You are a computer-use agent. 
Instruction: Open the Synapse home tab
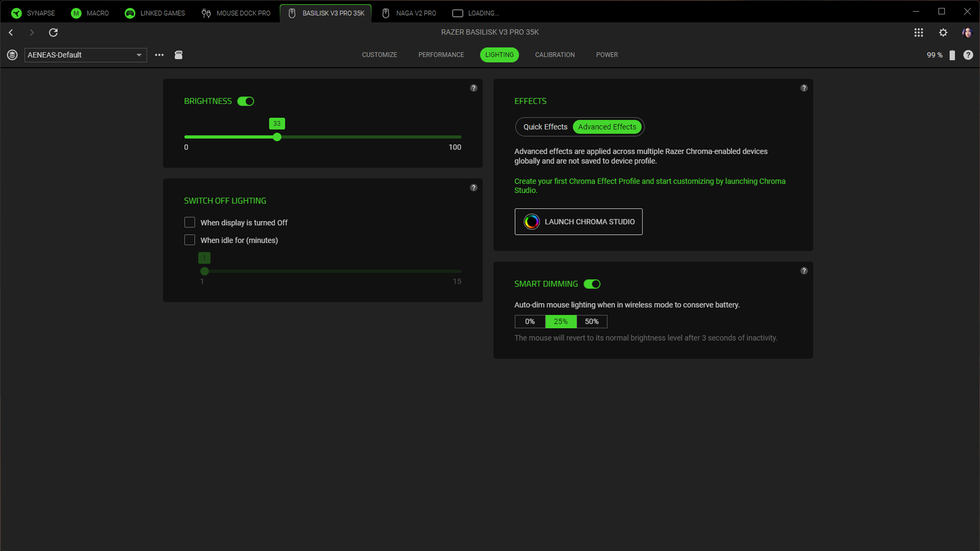[33, 13]
